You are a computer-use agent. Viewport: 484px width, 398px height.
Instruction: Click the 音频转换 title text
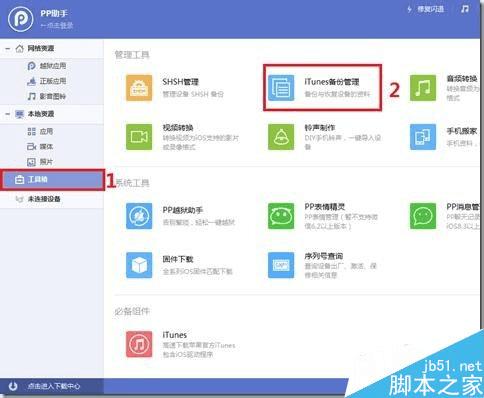click(462, 79)
